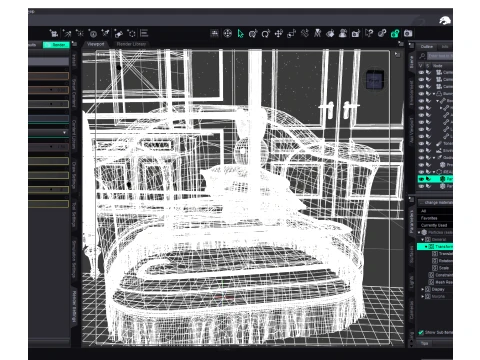The width and height of the screenshot is (480, 360).
Task: Open the Lights side tab
Action: [411, 282]
